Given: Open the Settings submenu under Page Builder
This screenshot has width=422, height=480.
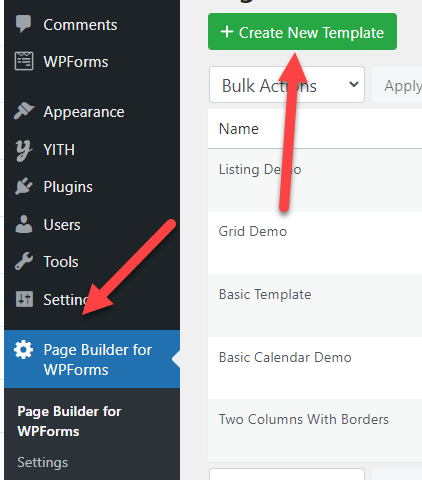Looking at the screenshot, I should point(43,462).
